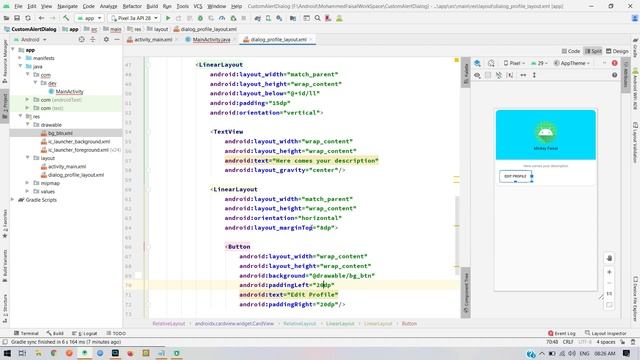The width and height of the screenshot is (640, 360).
Task: Click the Profile app gauge icon
Action: pyautogui.click(x=222, y=18)
